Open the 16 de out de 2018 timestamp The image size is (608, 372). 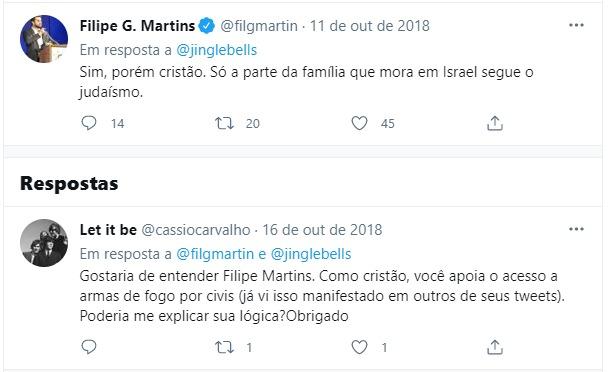[x=322, y=230]
